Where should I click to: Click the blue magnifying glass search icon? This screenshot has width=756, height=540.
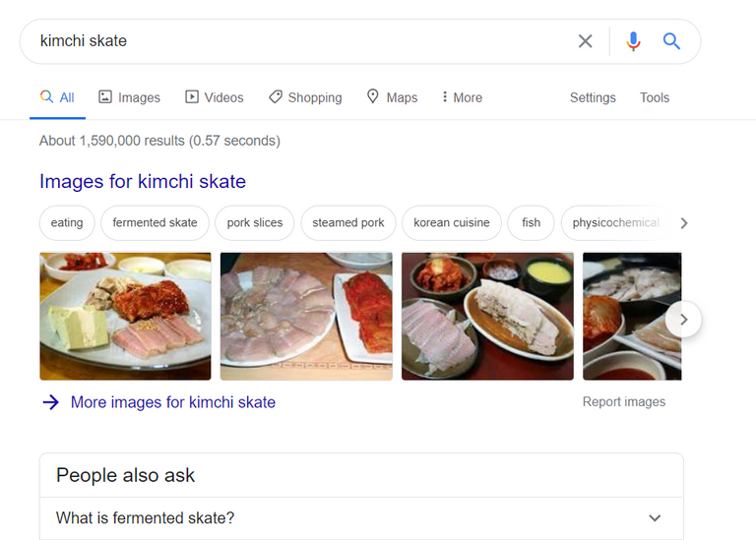click(x=671, y=41)
